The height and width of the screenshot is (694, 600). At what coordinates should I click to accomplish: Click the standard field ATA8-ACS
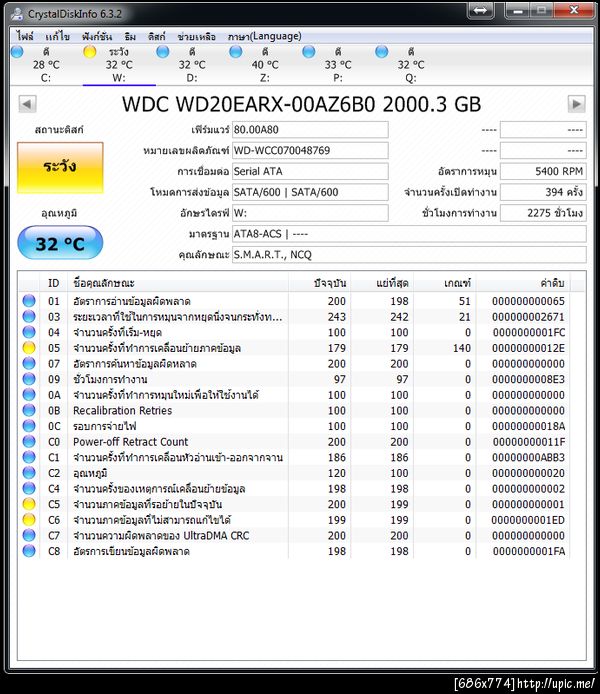coord(409,234)
